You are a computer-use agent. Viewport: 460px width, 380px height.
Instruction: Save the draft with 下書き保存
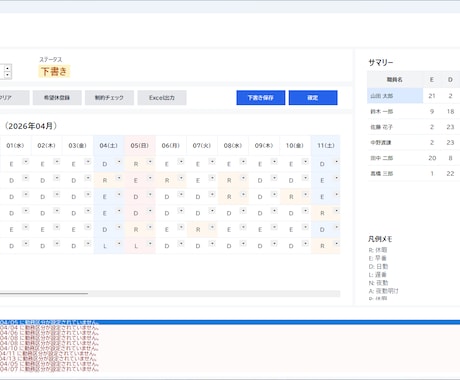tap(261, 98)
